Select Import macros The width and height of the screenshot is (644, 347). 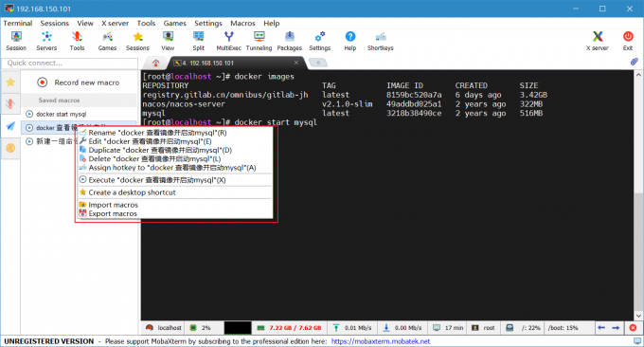(175, 205)
